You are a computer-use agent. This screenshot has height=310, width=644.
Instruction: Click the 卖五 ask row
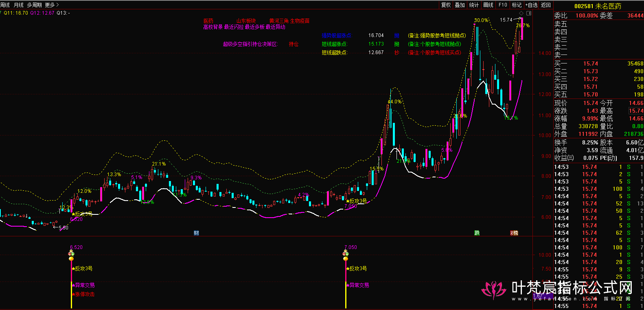point(599,24)
